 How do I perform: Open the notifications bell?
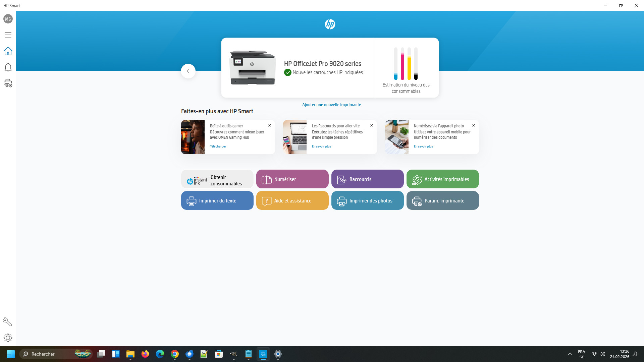coord(8,67)
